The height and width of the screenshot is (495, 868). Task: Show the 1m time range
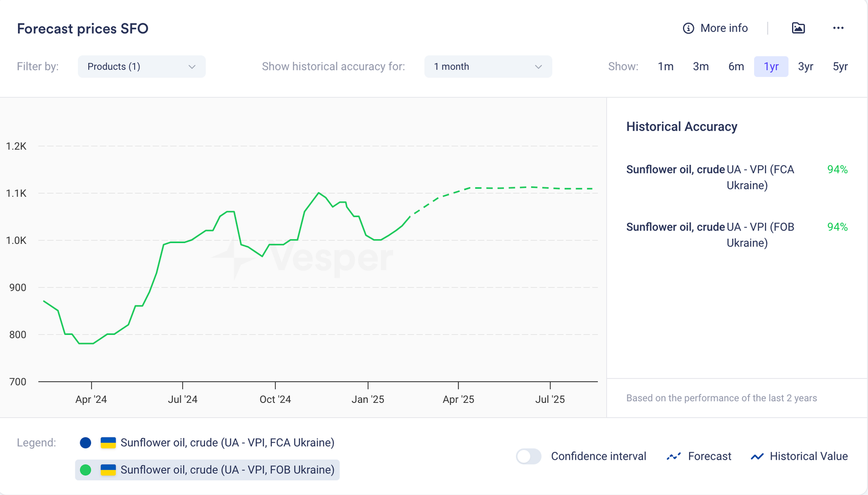[x=666, y=67]
